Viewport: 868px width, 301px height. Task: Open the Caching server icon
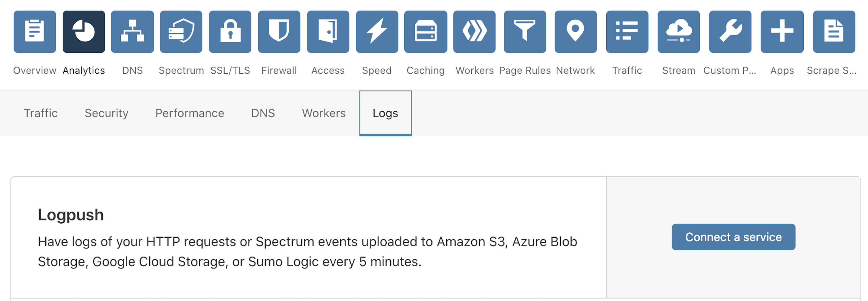click(x=426, y=31)
